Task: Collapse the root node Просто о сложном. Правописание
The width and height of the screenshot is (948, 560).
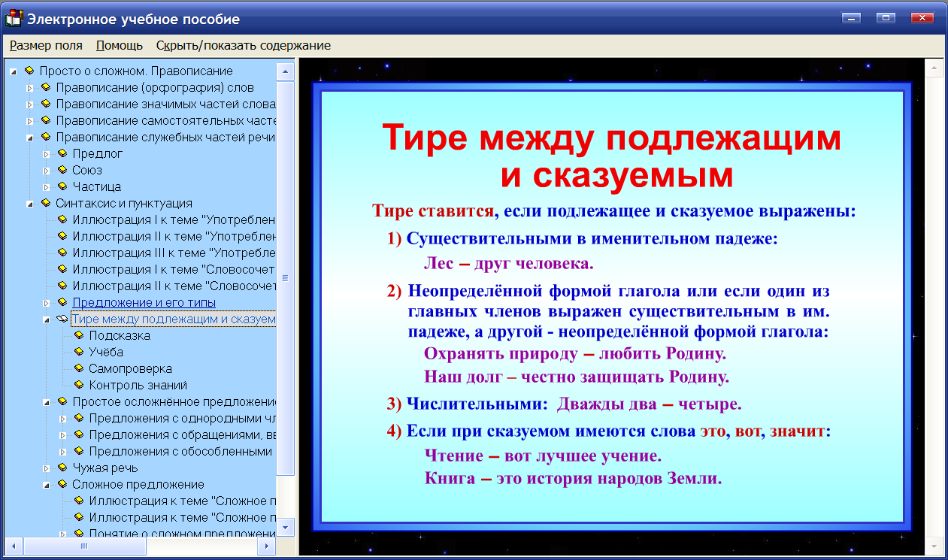Action: (14, 71)
